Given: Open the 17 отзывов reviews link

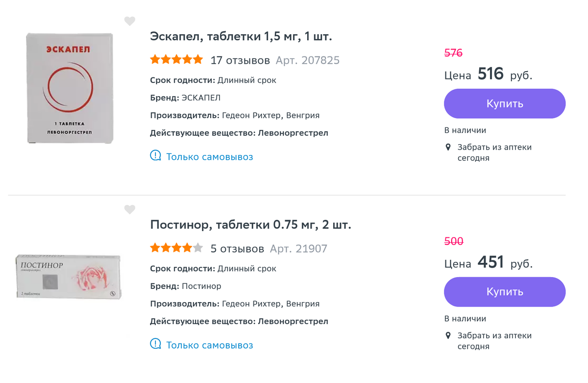Looking at the screenshot, I should 240,60.
